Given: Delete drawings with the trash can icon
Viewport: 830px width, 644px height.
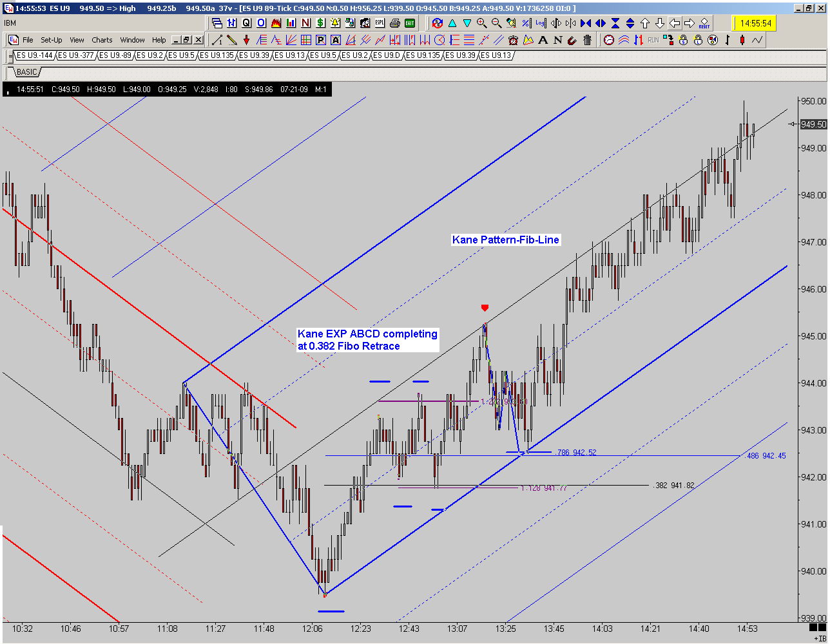Looking at the screenshot, I should [x=587, y=40].
